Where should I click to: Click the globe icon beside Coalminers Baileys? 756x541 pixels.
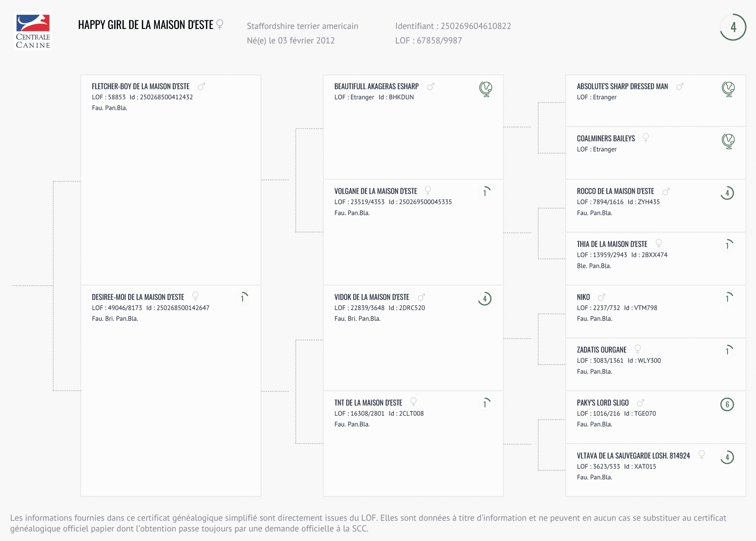728,141
